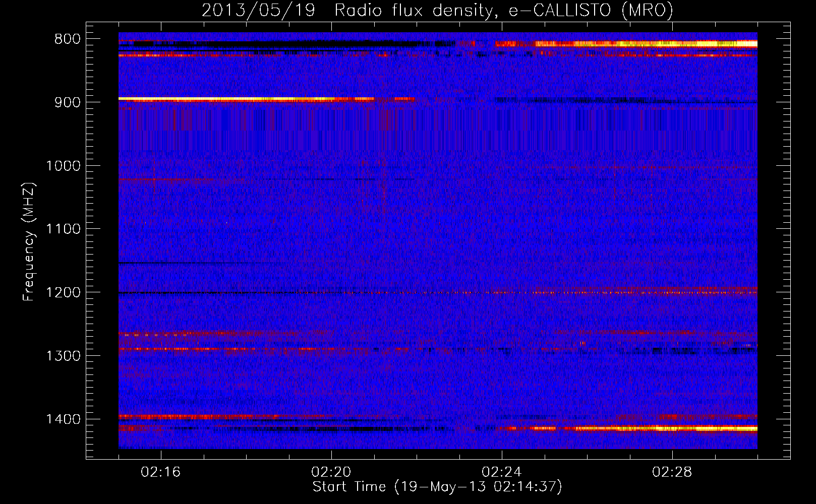This screenshot has width=816, height=504.
Task: Click the 02:16 time tick label
Action: 161,472
